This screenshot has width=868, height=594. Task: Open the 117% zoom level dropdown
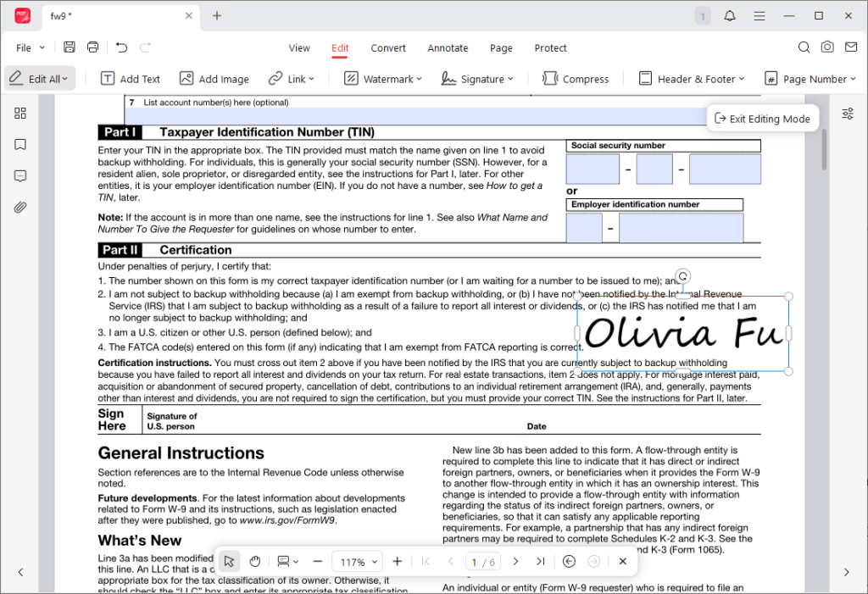point(359,562)
